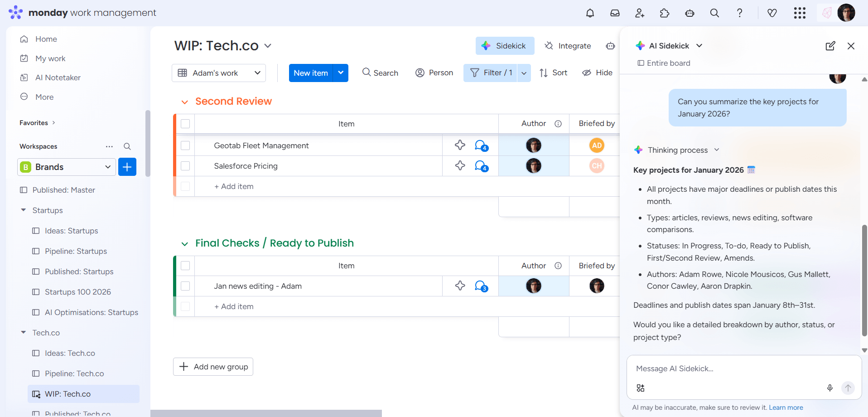This screenshot has height=417, width=868.
Task: Open search from the top header icon
Action: (x=714, y=13)
